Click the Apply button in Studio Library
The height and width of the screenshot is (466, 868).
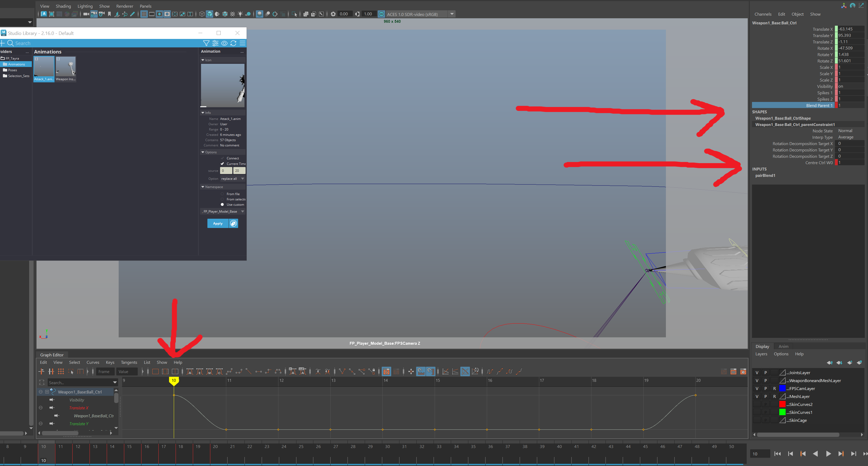[218, 223]
